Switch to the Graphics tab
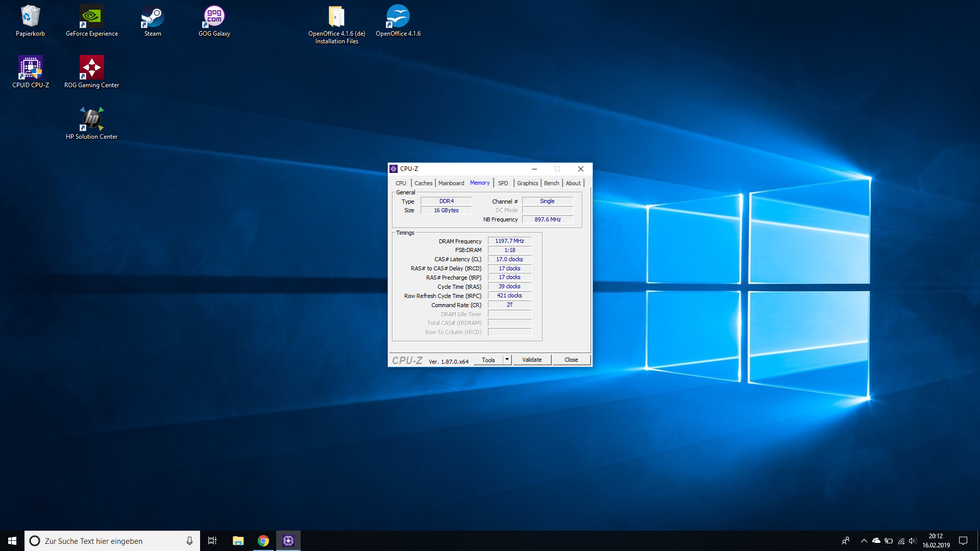 (527, 183)
